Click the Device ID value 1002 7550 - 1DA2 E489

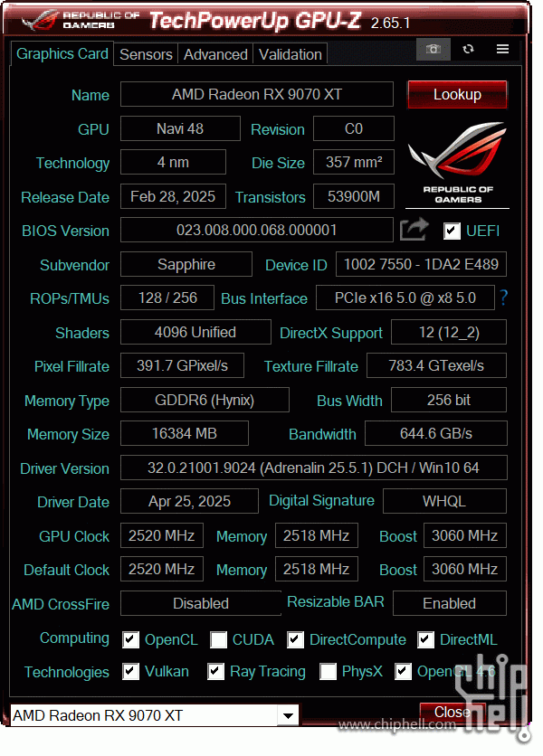421,264
